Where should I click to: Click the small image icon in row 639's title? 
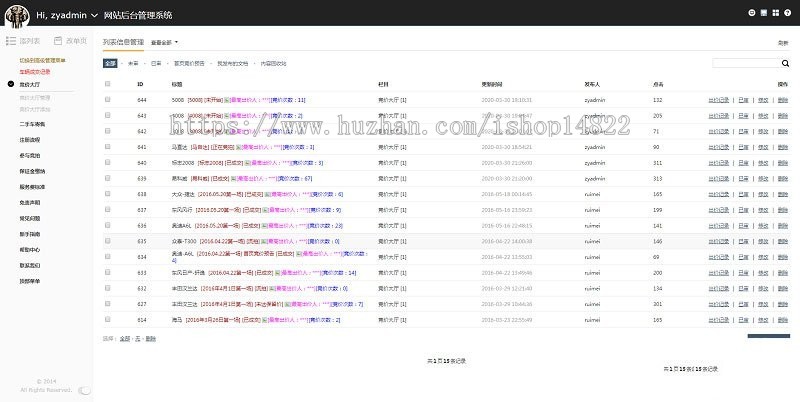[233, 179]
